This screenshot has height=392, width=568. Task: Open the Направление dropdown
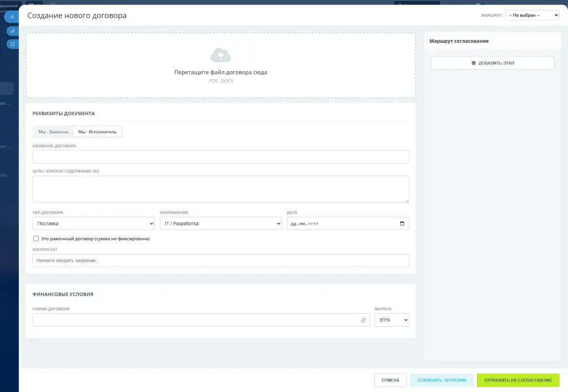220,223
